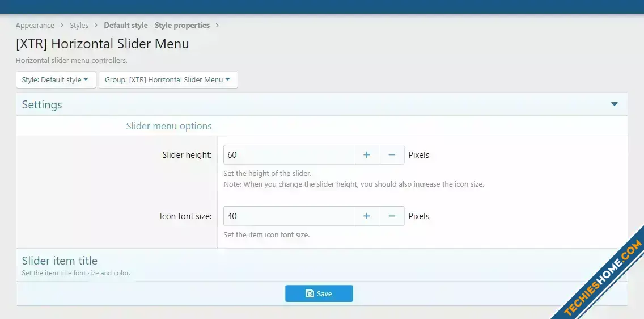
Task: Navigate to Styles breadcrumb
Action: pyautogui.click(x=79, y=26)
